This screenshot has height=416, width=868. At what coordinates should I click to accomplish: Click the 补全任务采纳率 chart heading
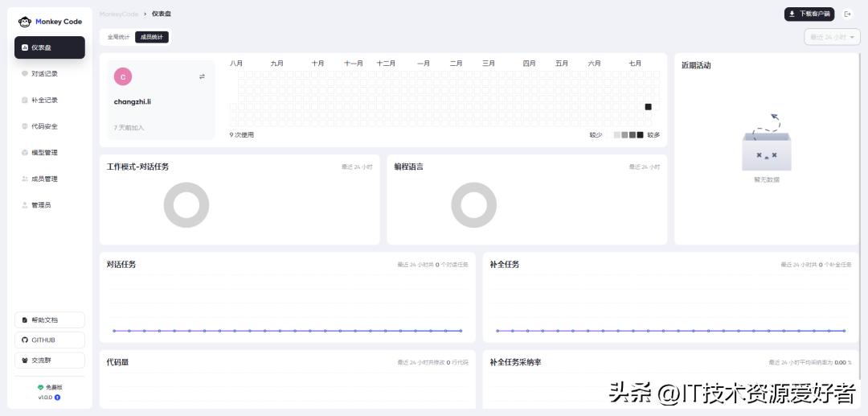click(515, 362)
